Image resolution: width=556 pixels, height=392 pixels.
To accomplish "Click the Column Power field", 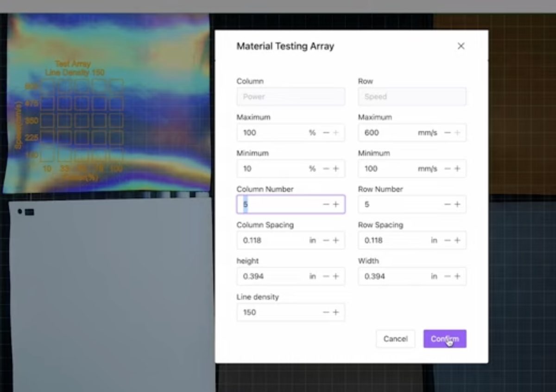I will click(291, 97).
